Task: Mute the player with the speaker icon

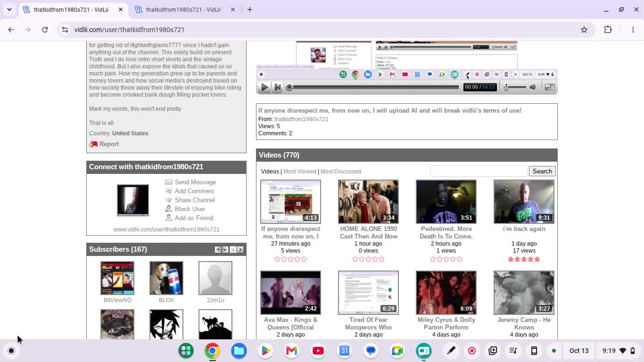Action: [x=533, y=87]
